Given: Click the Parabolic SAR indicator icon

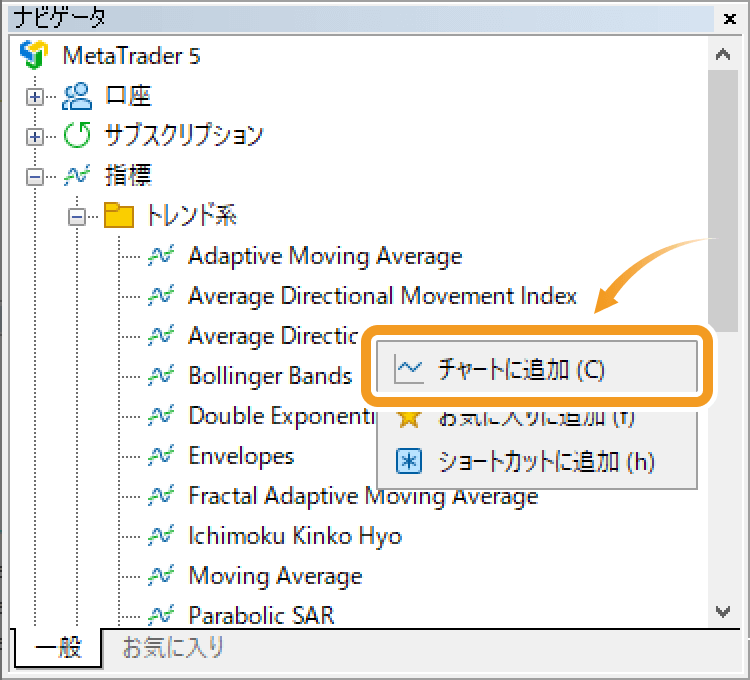Looking at the screenshot, I should click(161, 615).
